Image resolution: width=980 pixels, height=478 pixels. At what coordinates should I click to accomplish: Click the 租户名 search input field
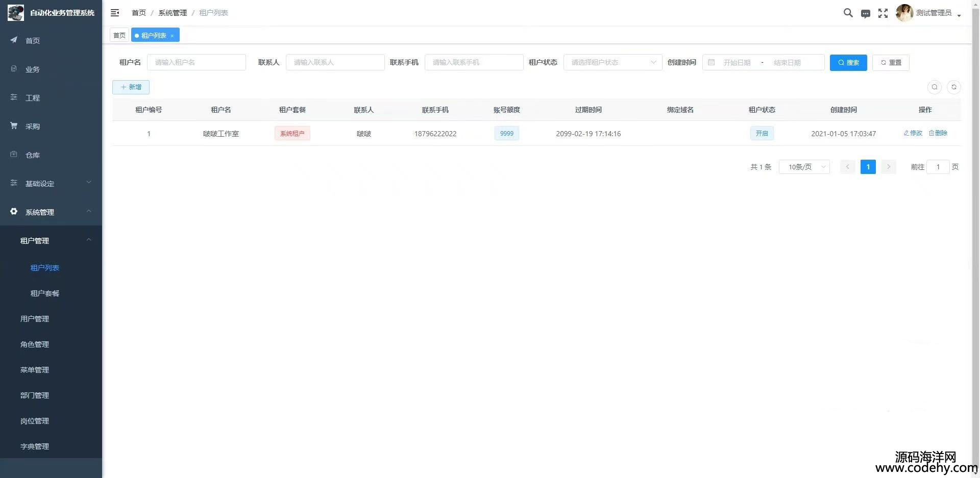tap(197, 62)
